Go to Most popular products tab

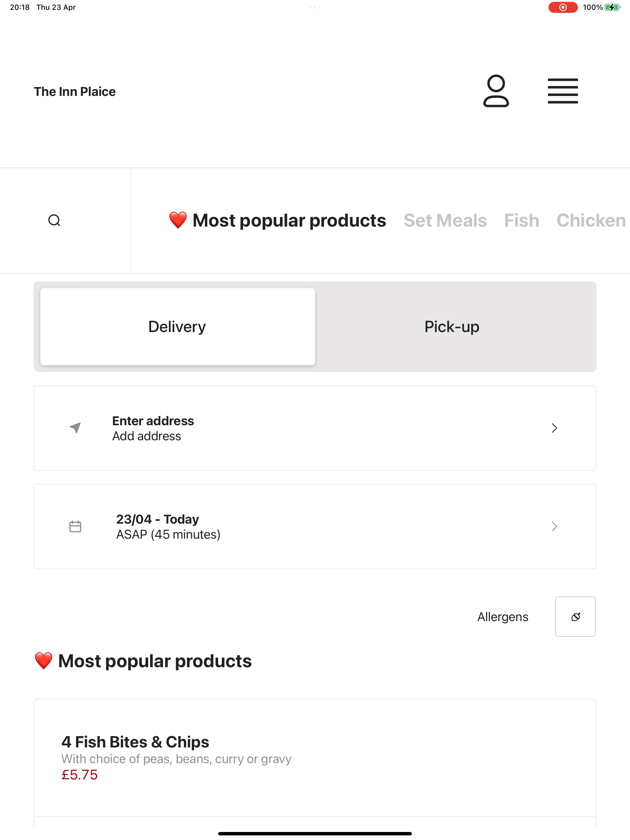point(277,220)
